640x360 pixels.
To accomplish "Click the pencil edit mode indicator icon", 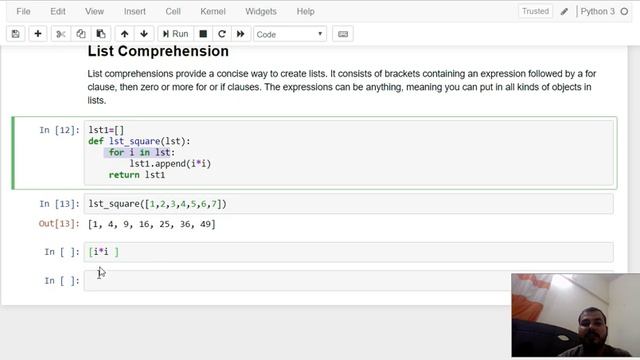I will click(x=564, y=11).
